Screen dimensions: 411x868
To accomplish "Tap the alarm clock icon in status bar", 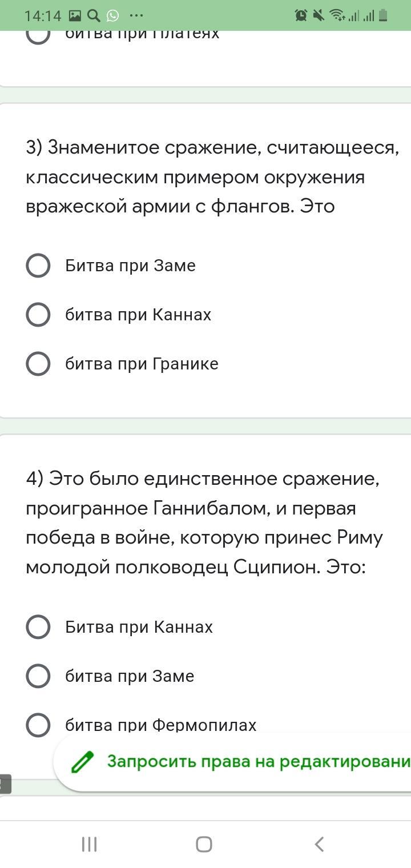I will tap(301, 15).
